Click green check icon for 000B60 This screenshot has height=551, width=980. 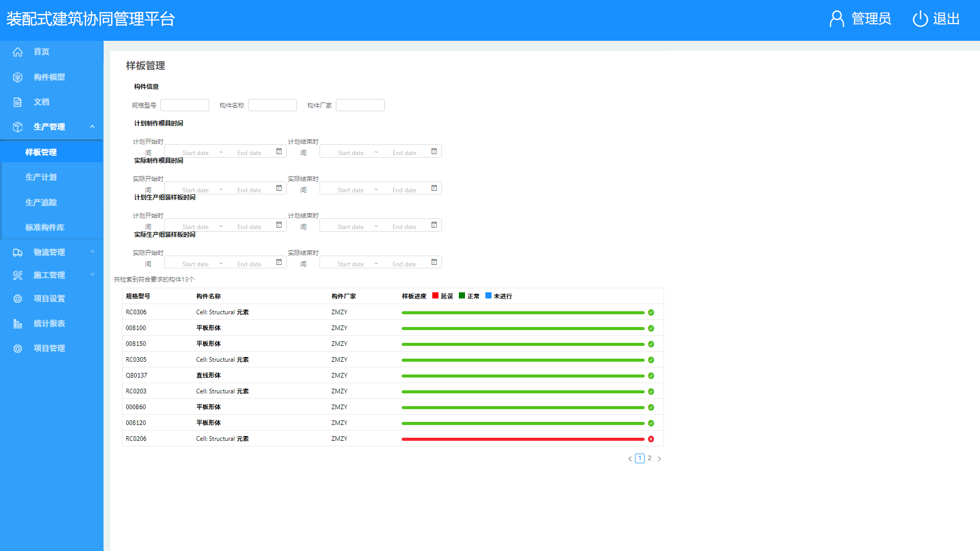651,408
